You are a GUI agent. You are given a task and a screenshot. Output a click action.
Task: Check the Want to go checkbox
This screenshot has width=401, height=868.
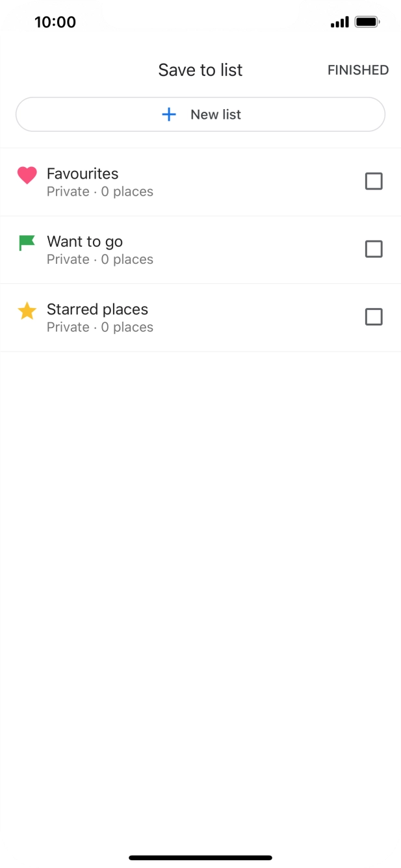pyautogui.click(x=374, y=249)
